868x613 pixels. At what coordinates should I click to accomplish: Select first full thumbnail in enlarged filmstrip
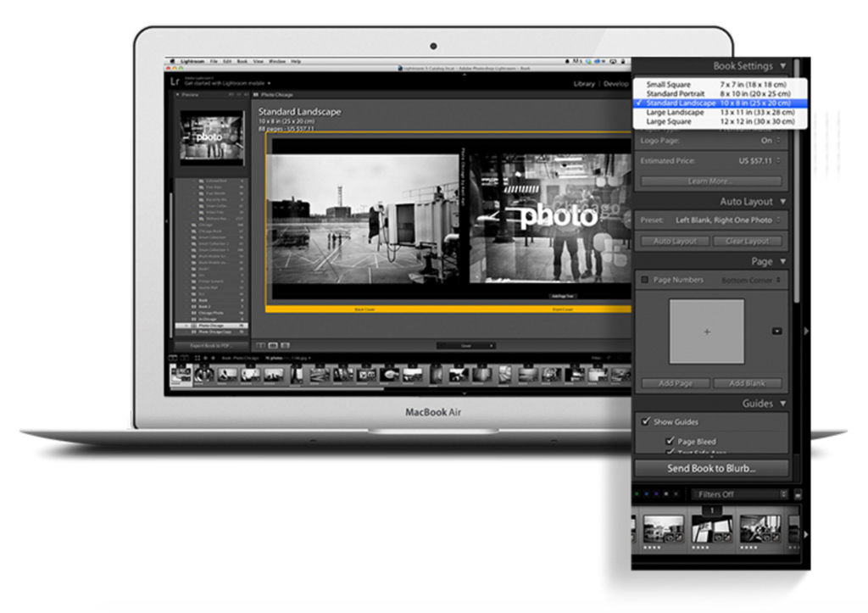coord(663,529)
